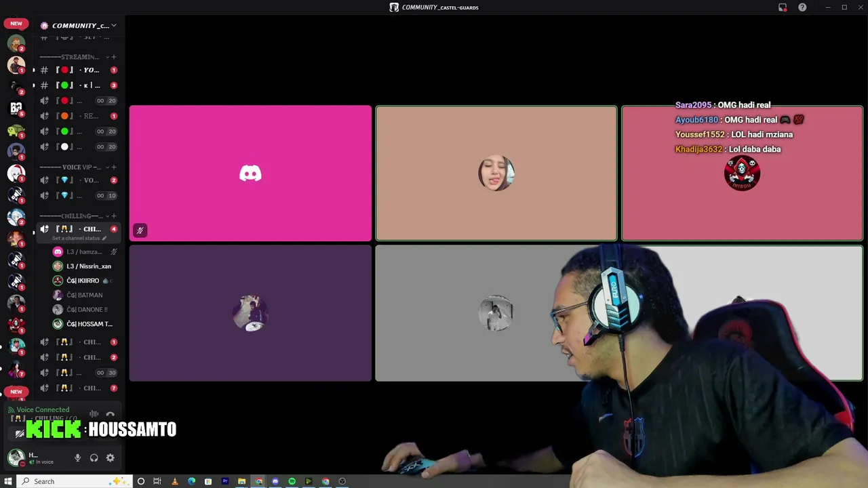Click Set a channel status

(x=79, y=239)
